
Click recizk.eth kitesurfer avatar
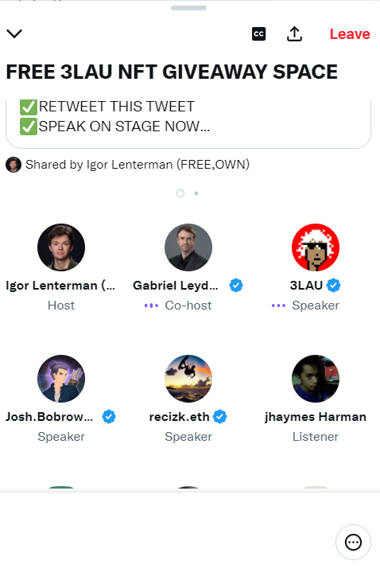[x=188, y=379]
